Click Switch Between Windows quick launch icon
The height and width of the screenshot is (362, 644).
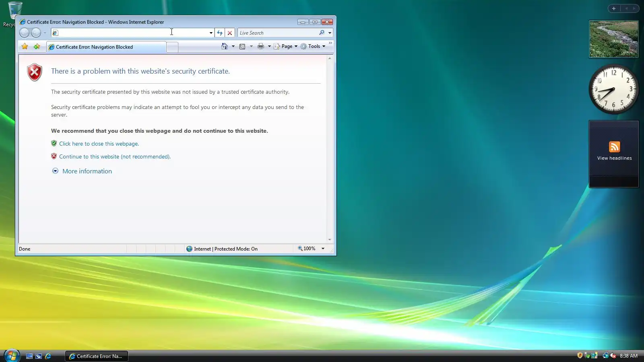(x=39, y=356)
